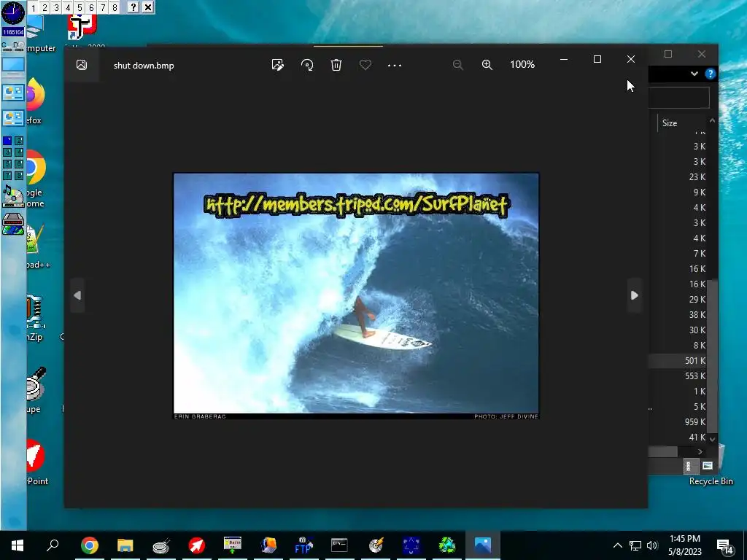Open See all photos icon in Photos

pyautogui.click(x=82, y=65)
